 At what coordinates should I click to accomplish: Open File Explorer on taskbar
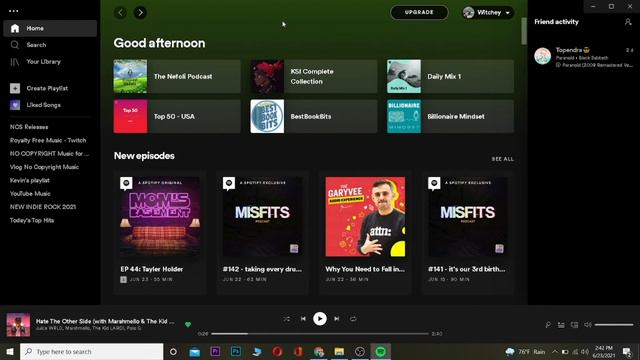click(x=339, y=351)
